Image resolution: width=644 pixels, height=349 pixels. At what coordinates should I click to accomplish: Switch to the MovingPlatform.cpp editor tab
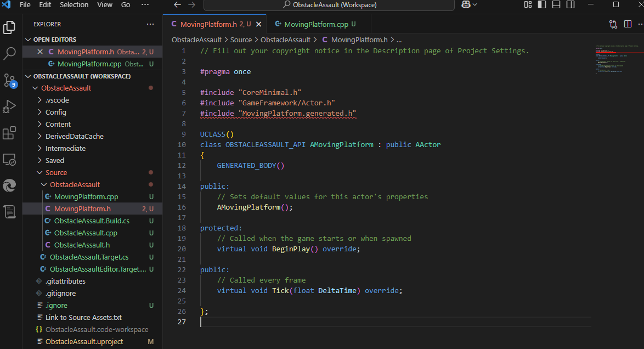319,24
